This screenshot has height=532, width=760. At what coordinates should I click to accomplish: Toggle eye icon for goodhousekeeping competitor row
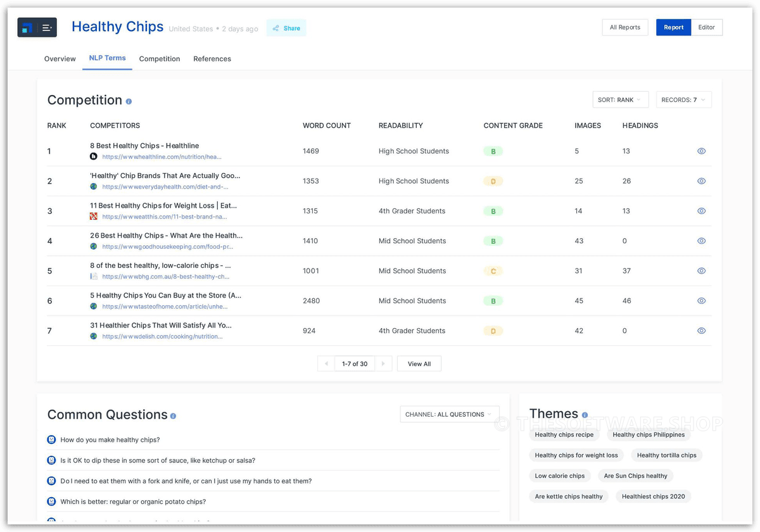point(701,241)
